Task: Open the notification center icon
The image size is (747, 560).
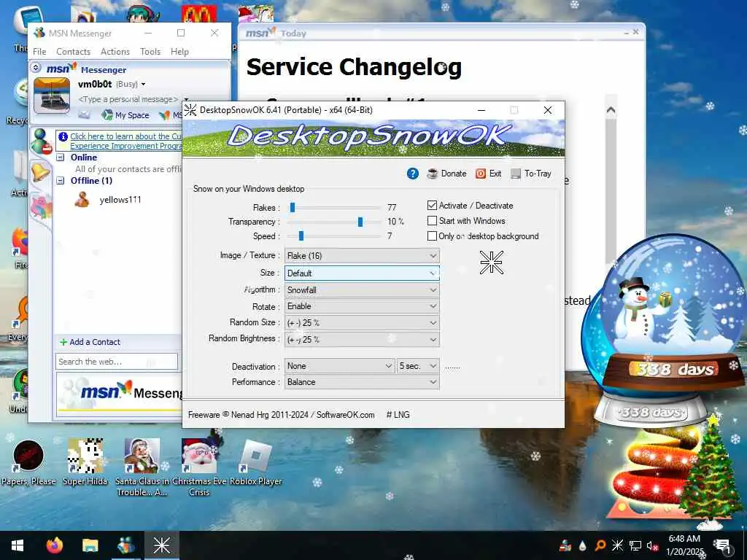Action: coord(723,545)
